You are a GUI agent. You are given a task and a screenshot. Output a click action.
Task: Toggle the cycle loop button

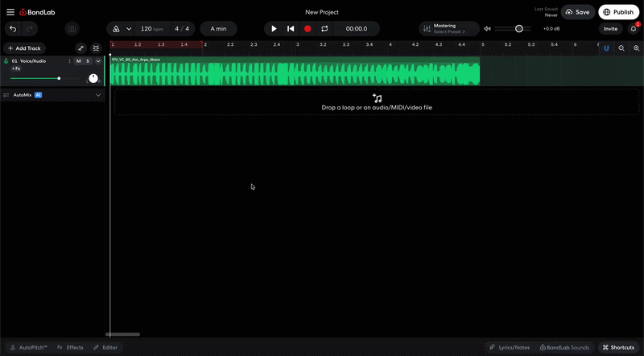[324, 29]
